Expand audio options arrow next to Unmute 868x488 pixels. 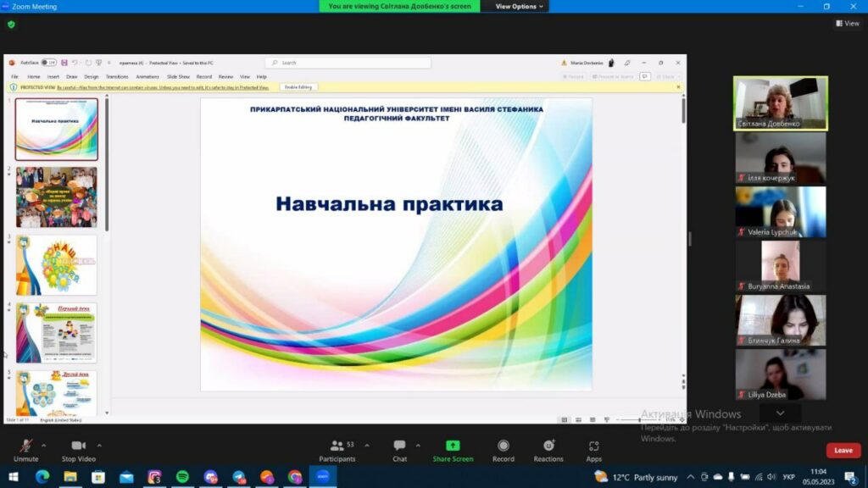point(43,445)
